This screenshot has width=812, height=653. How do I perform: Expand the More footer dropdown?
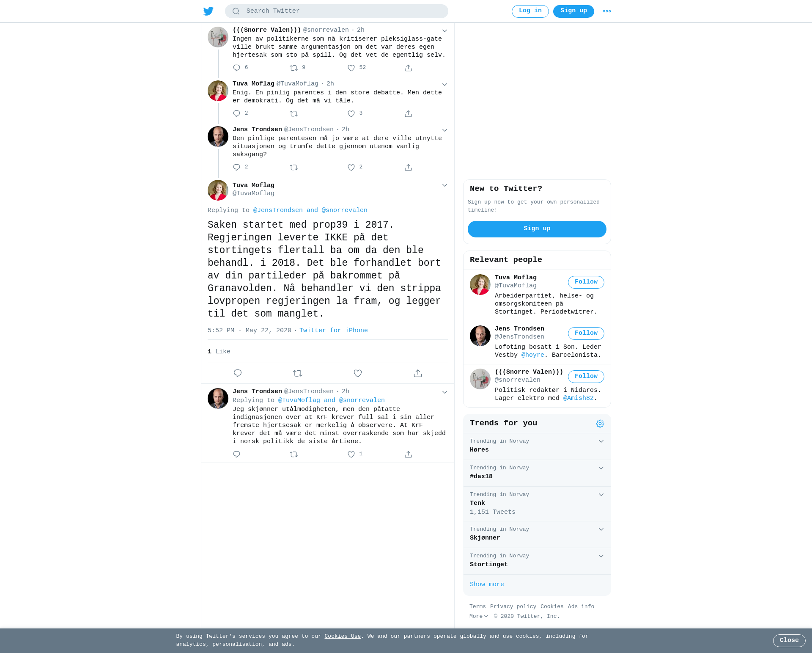click(x=479, y=616)
